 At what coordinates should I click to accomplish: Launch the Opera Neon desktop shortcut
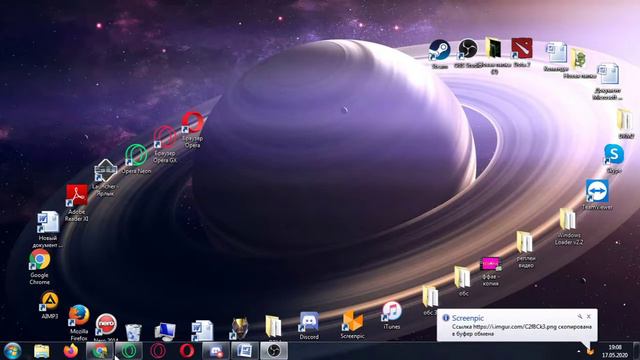(x=136, y=155)
